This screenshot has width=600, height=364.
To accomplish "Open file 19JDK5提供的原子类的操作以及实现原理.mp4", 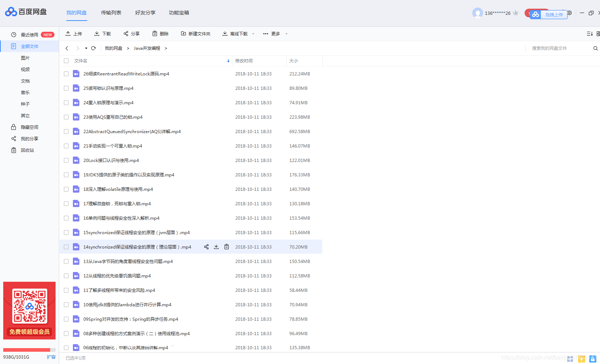I will point(128,175).
